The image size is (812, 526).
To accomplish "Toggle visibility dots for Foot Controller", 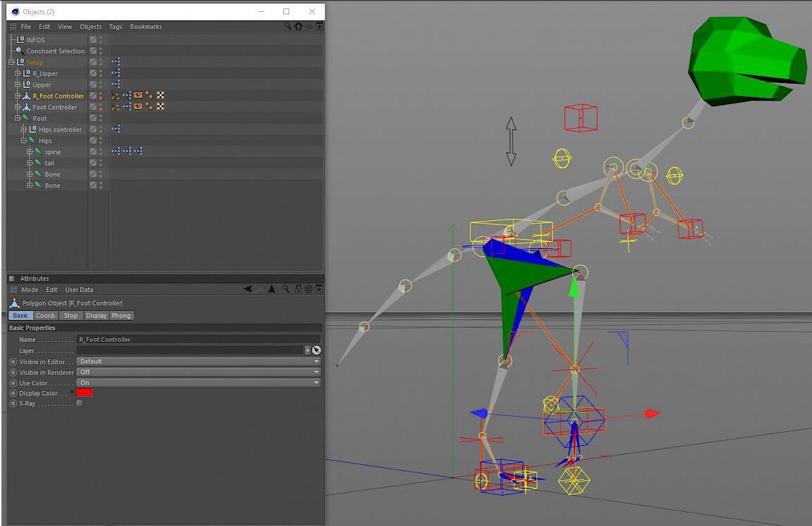I will point(101,107).
